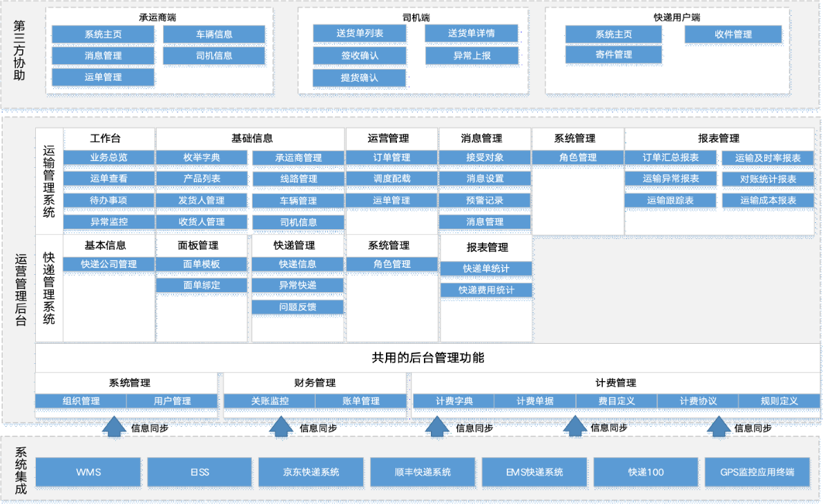Open the 线路管理 box
The width and height of the screenshot is (823, 504).
click(x=298, y=179)
